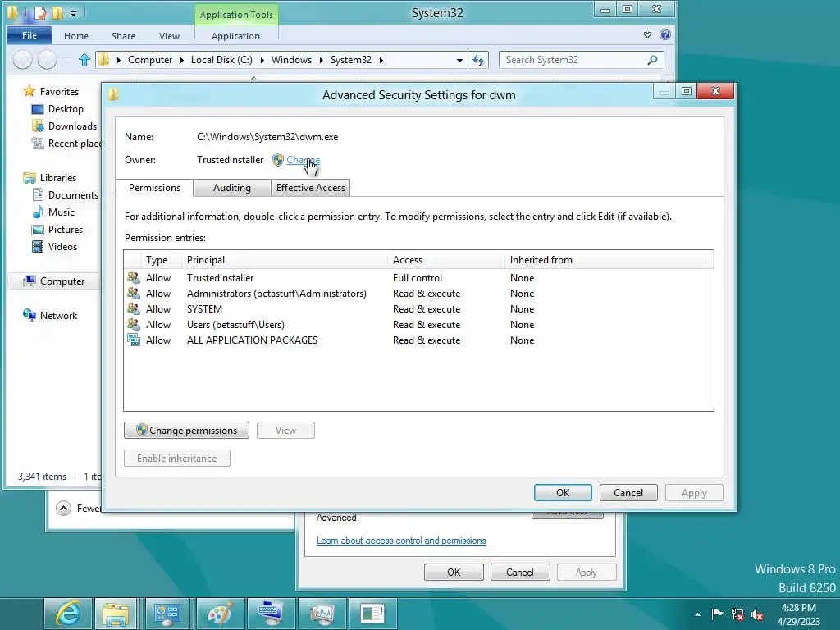Expand the breadcrumb arrow after Computer

(181, 60)
